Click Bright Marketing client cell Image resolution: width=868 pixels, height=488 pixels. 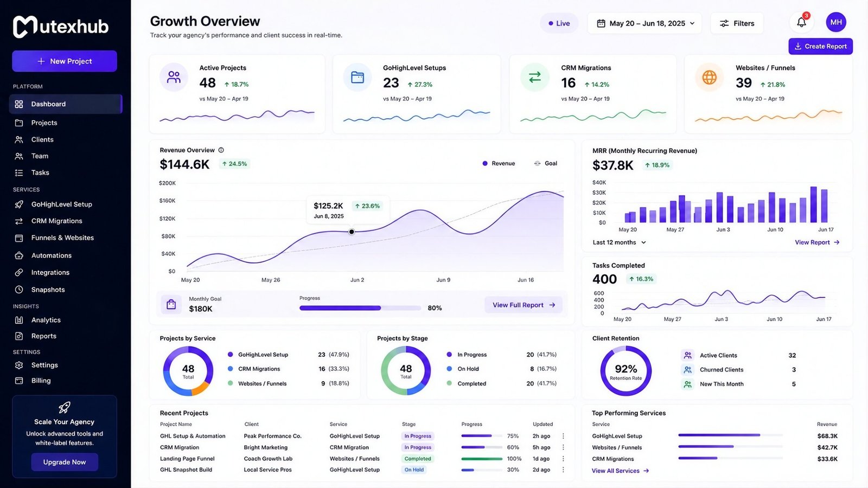(266, 447)
